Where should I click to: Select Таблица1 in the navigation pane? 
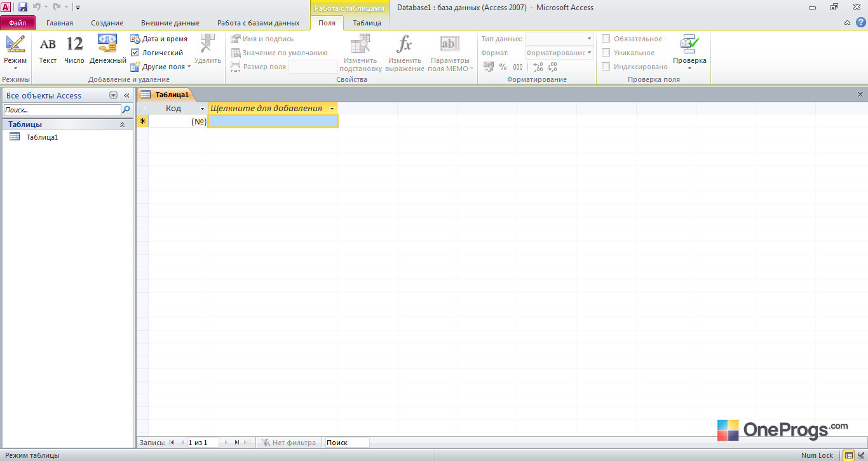tap(42, 137)
